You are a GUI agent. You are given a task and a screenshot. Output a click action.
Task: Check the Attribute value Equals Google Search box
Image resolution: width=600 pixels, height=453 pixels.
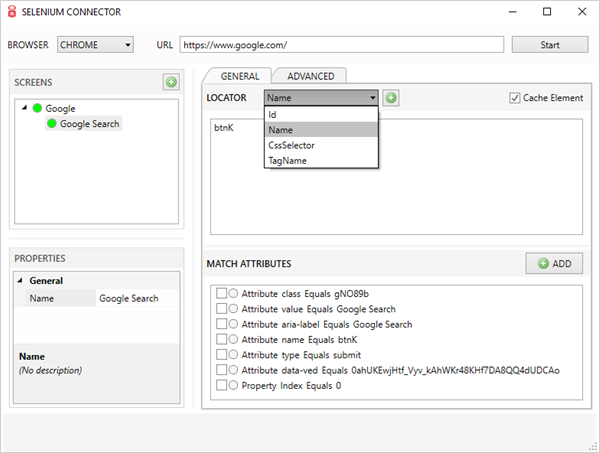point(221,309)
